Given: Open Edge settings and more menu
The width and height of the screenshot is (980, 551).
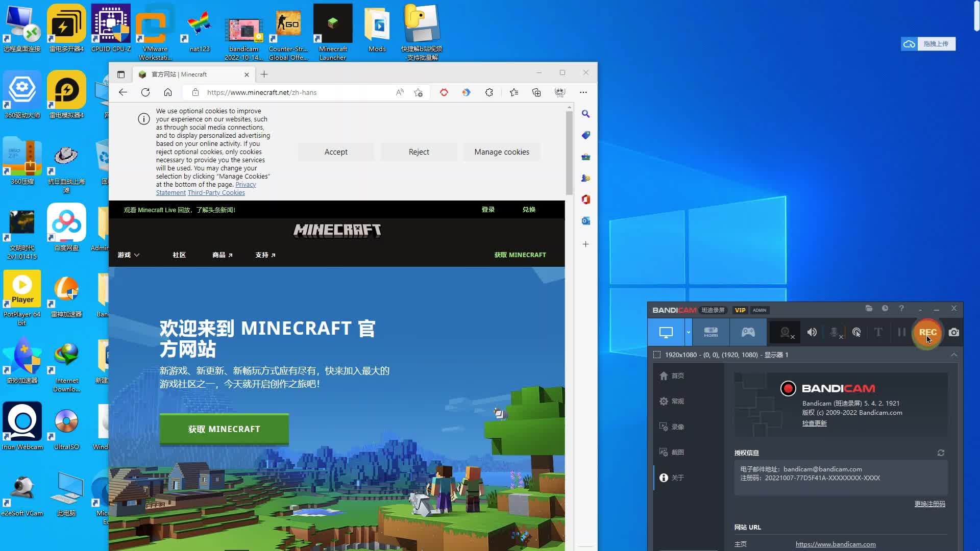Looking at the screenshot, I should click(x=583, y=92).
